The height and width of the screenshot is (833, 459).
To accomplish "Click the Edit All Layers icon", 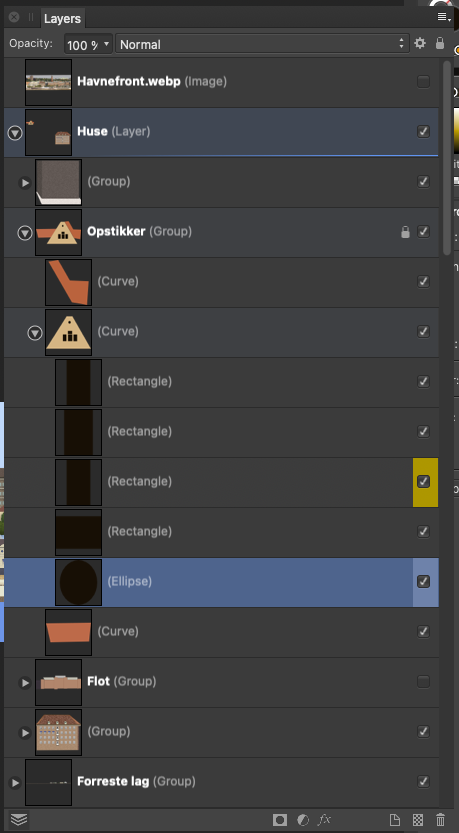I will [19, 819].
